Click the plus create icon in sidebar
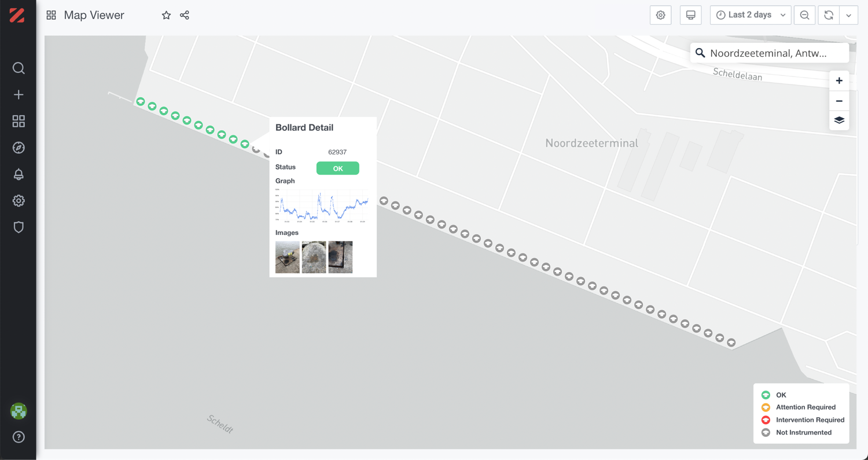 pyautogui.click(x=19, y=95)
